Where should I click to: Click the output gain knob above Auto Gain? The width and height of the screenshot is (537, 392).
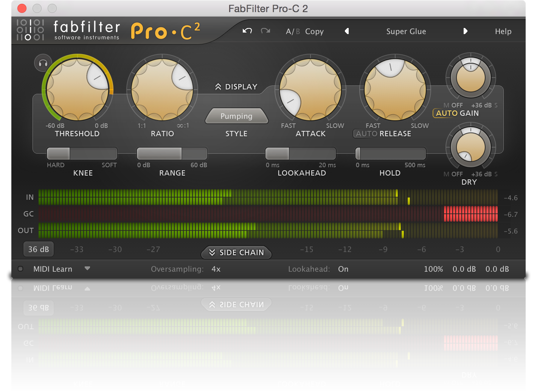click(471, 78)
